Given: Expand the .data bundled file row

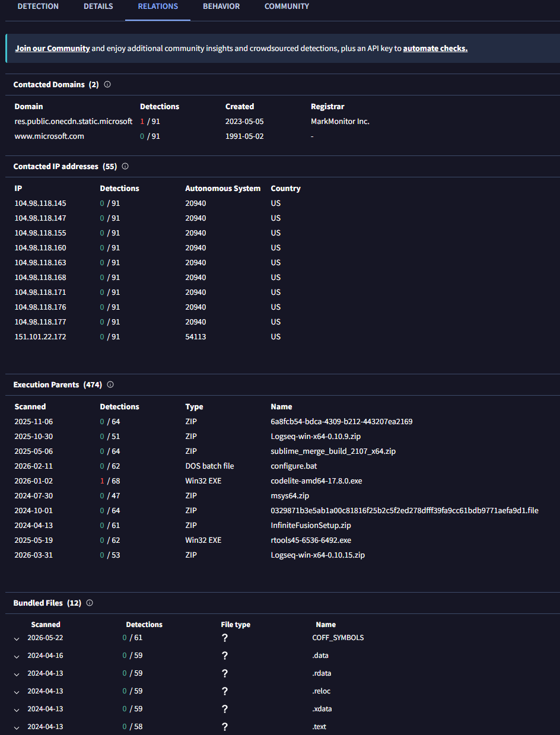Looking at the screenshot, I should point(17,656).
